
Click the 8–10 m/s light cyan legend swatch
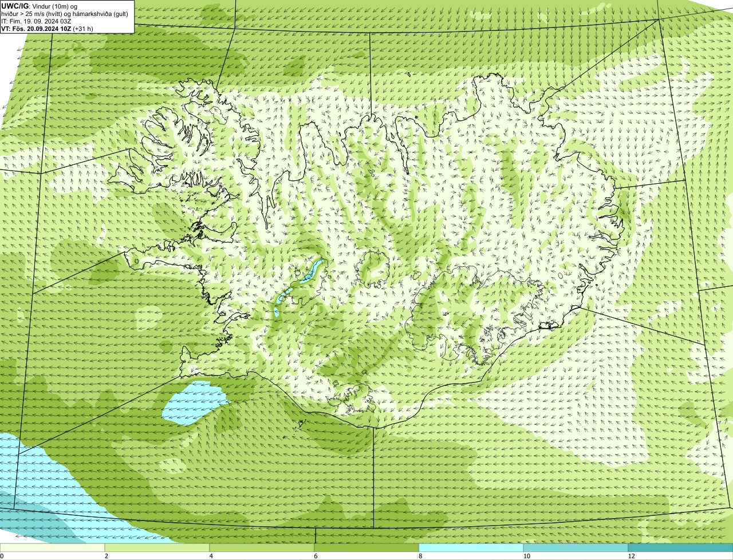point(471,548)
